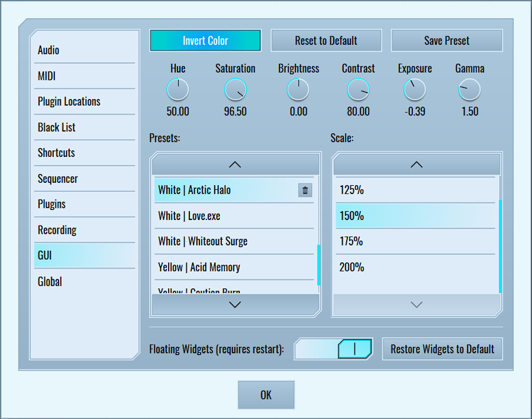
Task: Delete the White | Arctic Halo preset
Action: (305, 191)
